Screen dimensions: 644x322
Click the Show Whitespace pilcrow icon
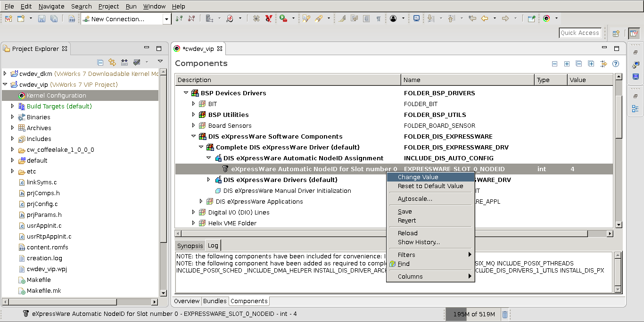(x=378, y=19)
